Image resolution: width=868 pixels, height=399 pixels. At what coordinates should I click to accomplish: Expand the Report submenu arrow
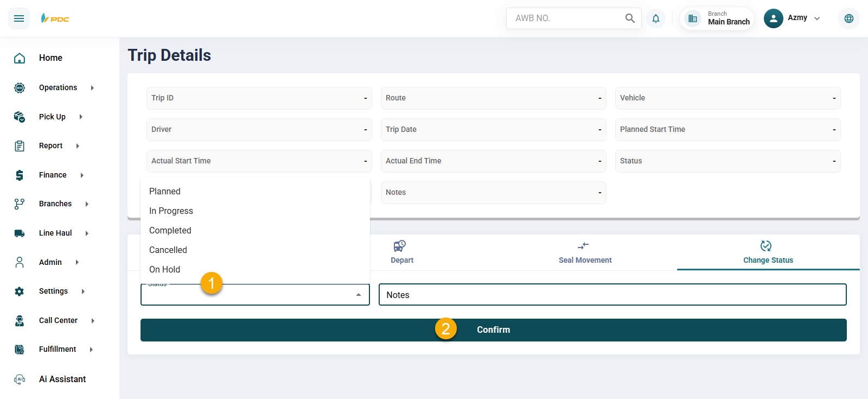[x=78, y=146]
